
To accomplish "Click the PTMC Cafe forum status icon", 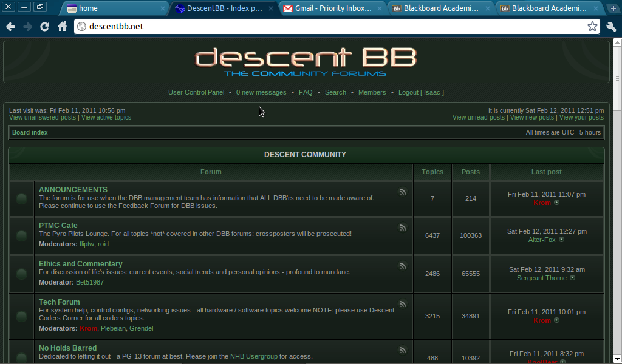I will pyautogui.click(x=21, y=235).
